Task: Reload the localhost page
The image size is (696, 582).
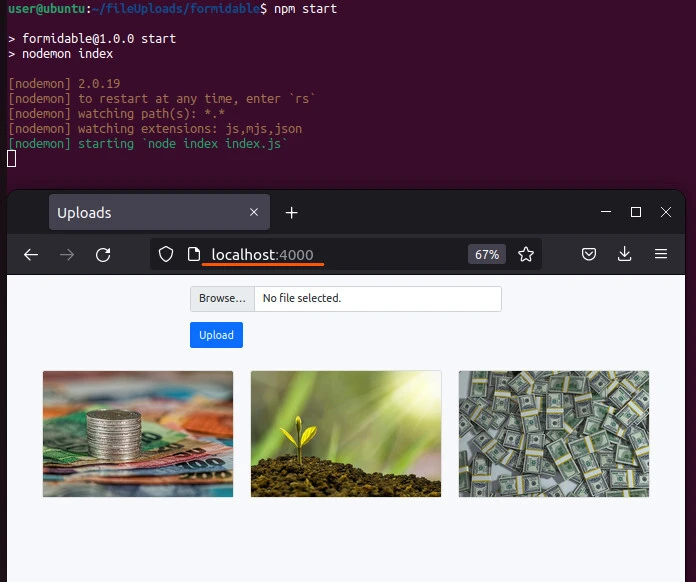Action: [103, 255]
